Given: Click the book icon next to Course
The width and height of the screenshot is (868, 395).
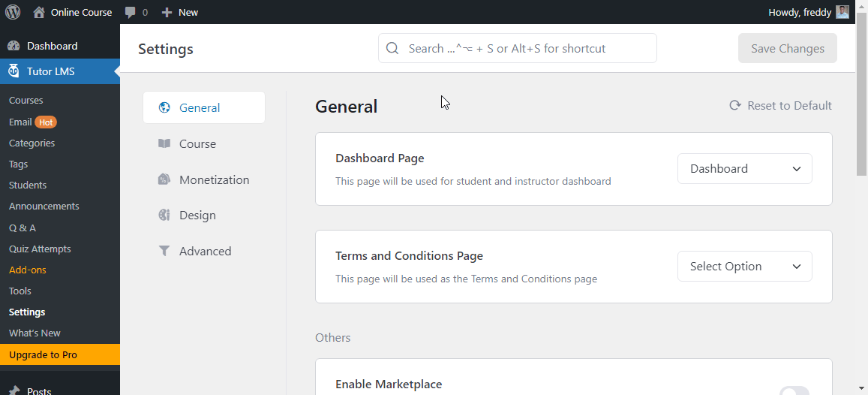Looking at the screenshot, I should pyautogui.click(x=164, y=143).
